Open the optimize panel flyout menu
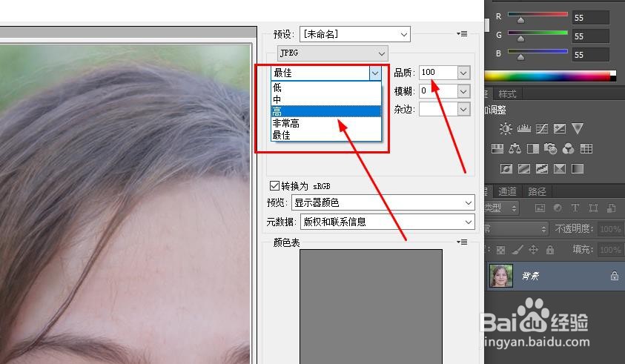625x364 pixels. coord(462,34)
